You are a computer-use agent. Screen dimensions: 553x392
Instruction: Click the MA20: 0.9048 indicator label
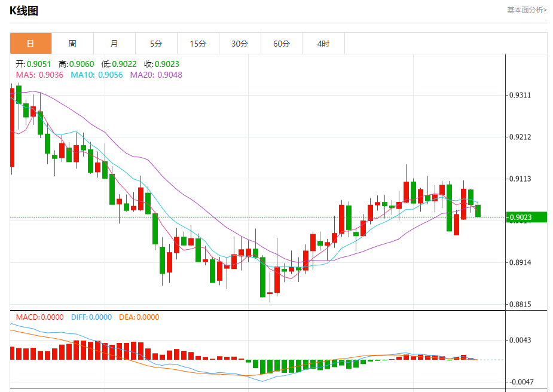coord(156,75)
